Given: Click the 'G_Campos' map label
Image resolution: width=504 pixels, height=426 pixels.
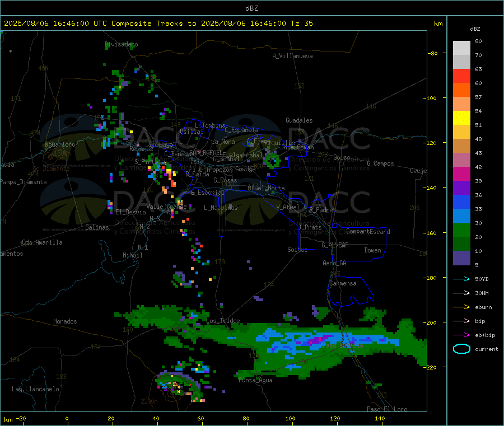Looking at the screenshot, I should pos(381,163).
